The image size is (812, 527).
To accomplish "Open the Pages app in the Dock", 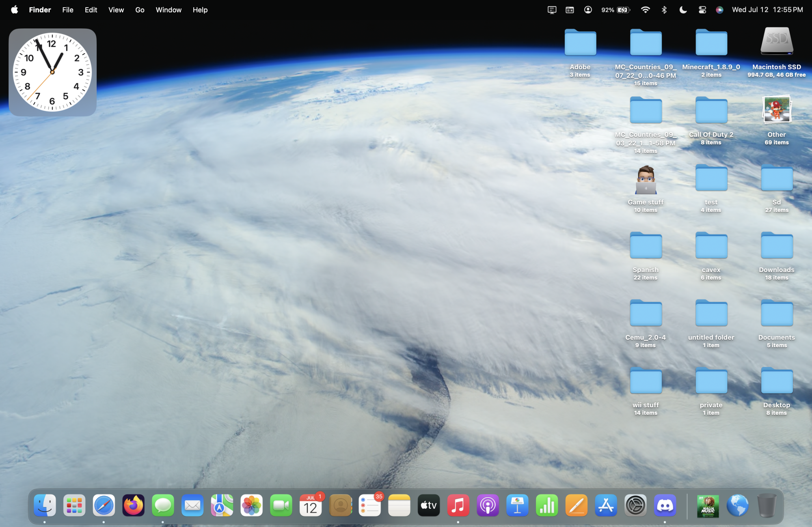I will 577,505.
